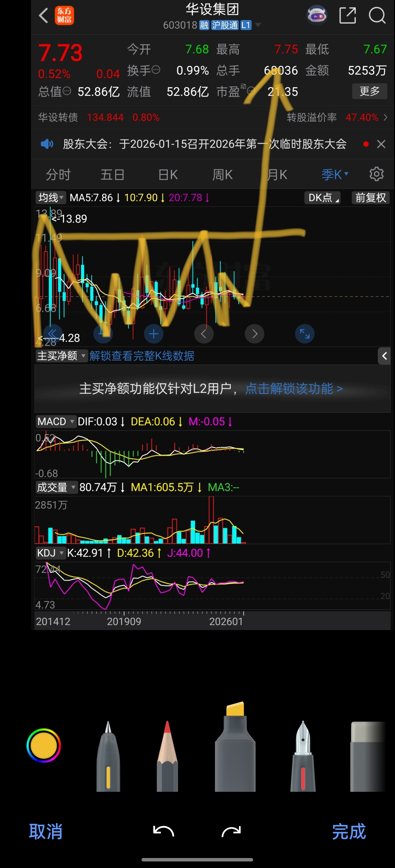Tap the double-left rewind chart button
Viewport: 395px width, 868px height.
(x=52, y=333)
